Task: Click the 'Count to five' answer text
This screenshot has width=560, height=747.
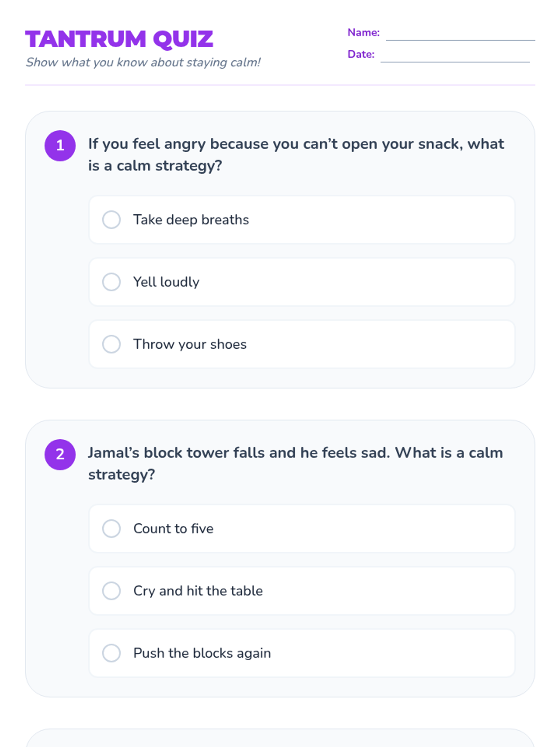Action: click(173, 529)
